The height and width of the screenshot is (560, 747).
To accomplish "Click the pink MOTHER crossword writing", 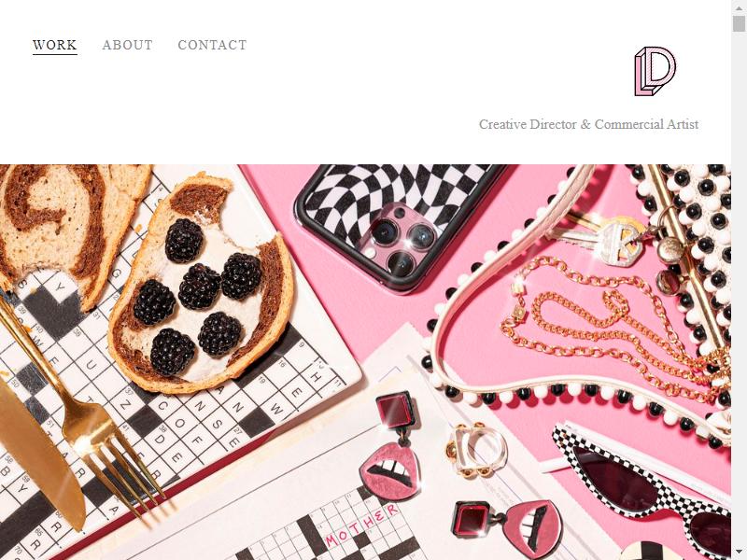I will (362, 525).
